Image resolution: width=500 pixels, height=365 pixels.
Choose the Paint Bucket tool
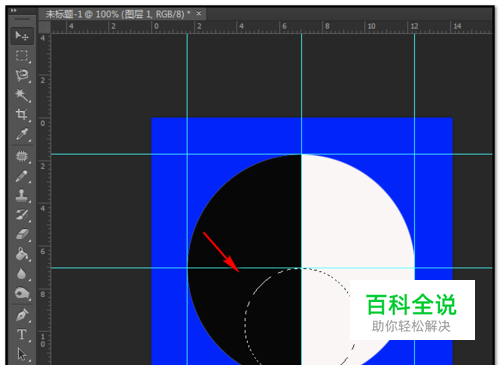click(x=22, y=254)
